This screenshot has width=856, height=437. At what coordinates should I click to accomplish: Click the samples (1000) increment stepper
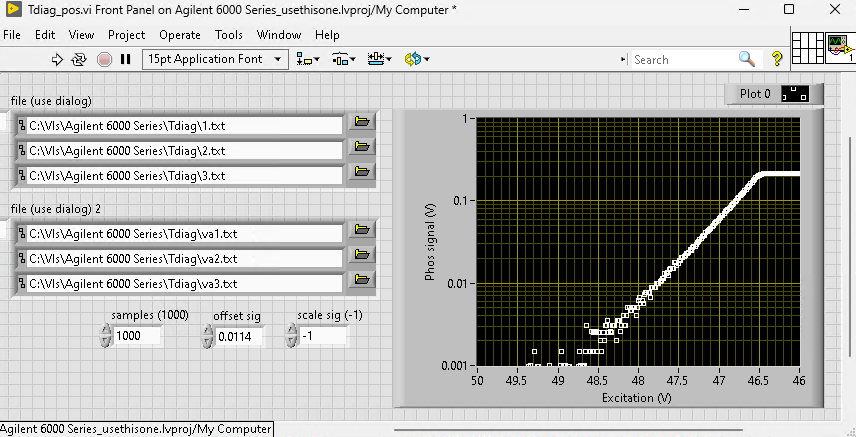tap(106, 331)
